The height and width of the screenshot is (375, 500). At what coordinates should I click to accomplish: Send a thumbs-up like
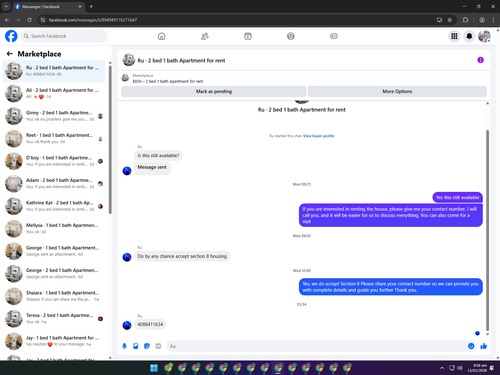(x=484, y=346)
